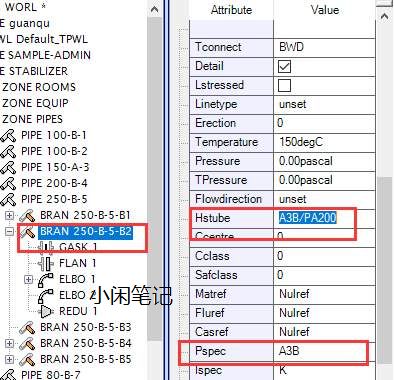Click the FLAN 1 flange icon

46,263
